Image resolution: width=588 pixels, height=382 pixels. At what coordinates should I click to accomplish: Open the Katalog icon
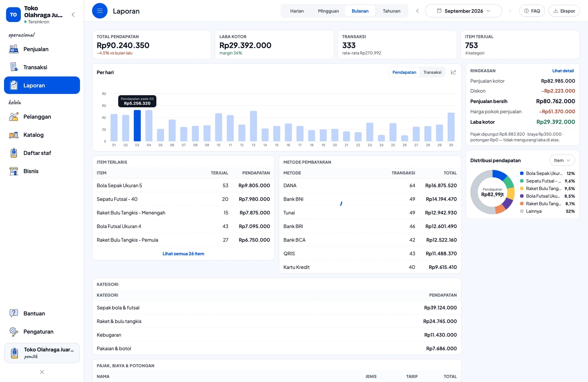(13, 135)
